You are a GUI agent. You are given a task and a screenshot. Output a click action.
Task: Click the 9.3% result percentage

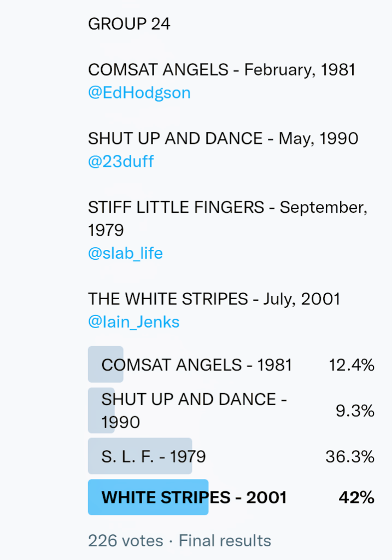click(x=355, y=411)
